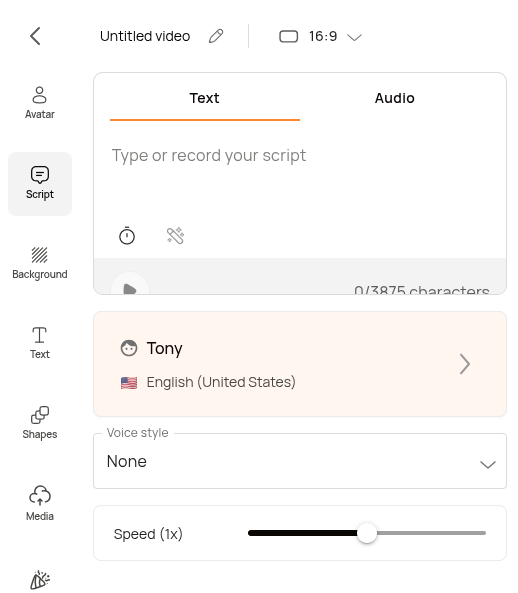Click the Tony face avatar icon
The height and width of the screenshot is (593, 518).
[x=129, y=348]
